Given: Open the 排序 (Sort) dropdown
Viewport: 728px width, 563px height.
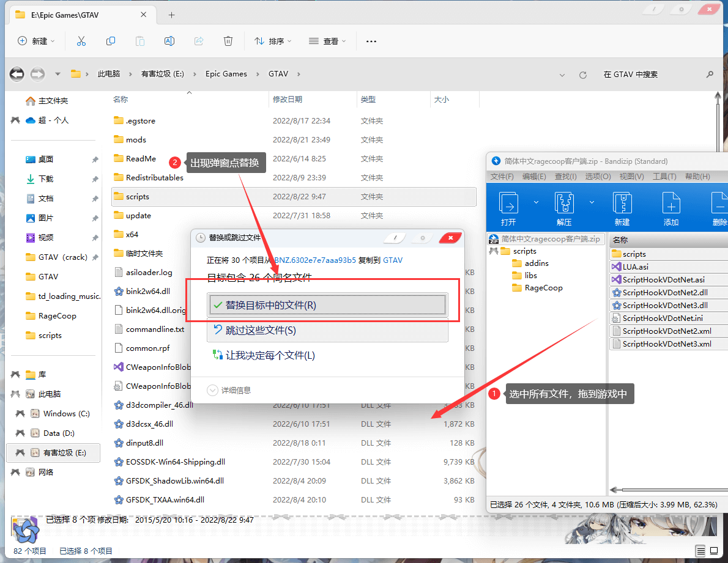Looking at the screenshot, I should [x=273, y=41].
